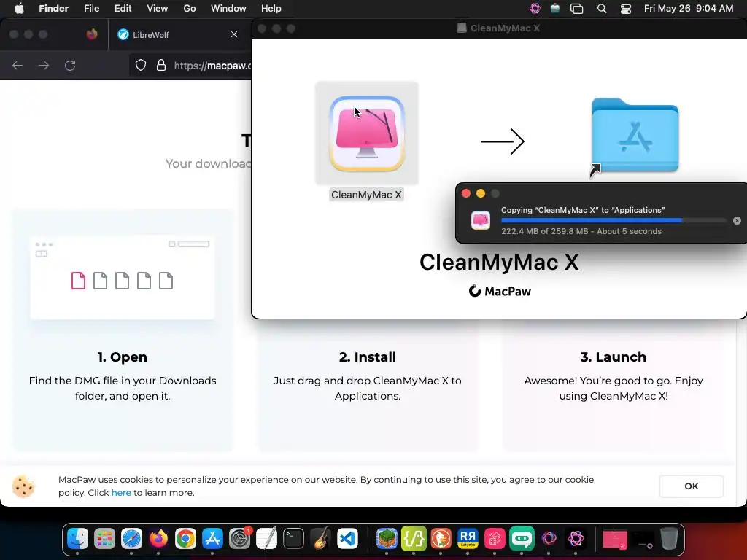The height and width of the screenshot is (560, 747).
Task: Open Visual Studio Code from the Dock
Action: coord(348,539)
